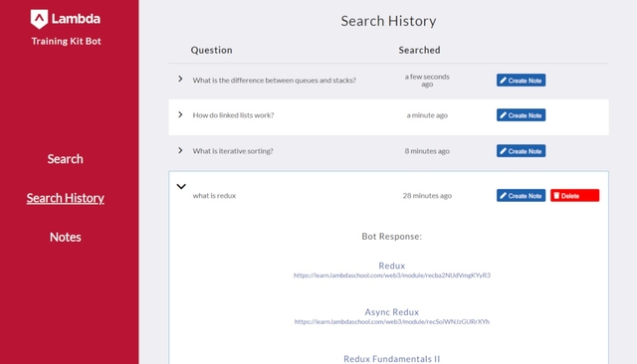
Task: Expand the linked lists question row
Action: coord(180,114)
